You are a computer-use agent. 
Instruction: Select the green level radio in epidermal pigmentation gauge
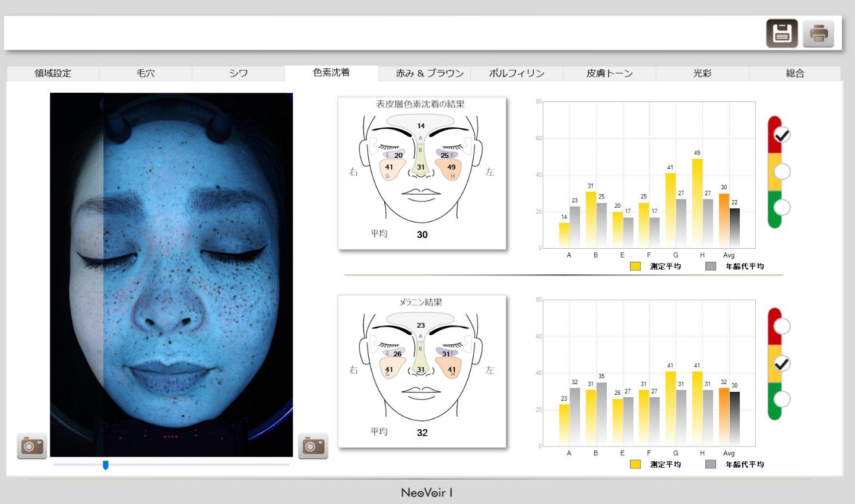point(782,207)
